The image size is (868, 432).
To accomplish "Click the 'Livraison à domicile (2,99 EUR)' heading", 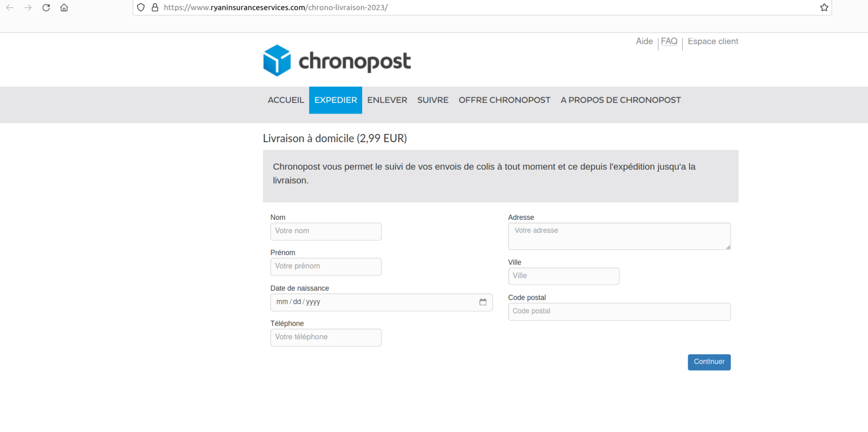I will click(x=335, y=138).
